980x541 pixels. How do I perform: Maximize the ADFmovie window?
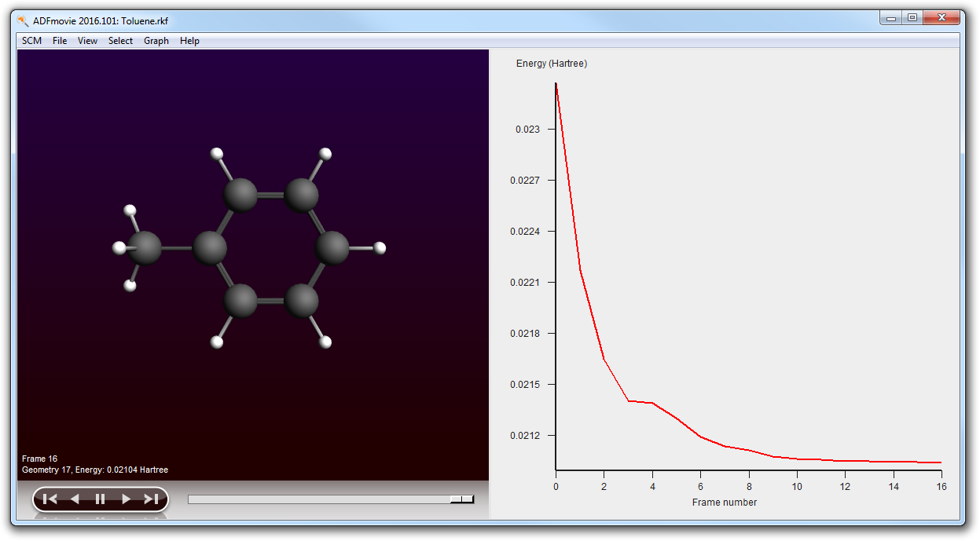click(x=912, y=17)
